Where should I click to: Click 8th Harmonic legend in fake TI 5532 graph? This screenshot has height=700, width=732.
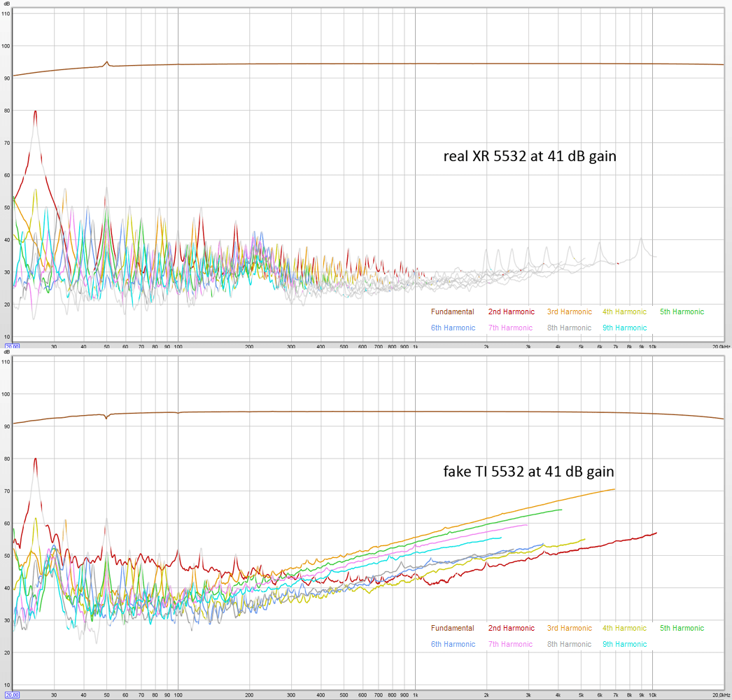tap(569, 644)
